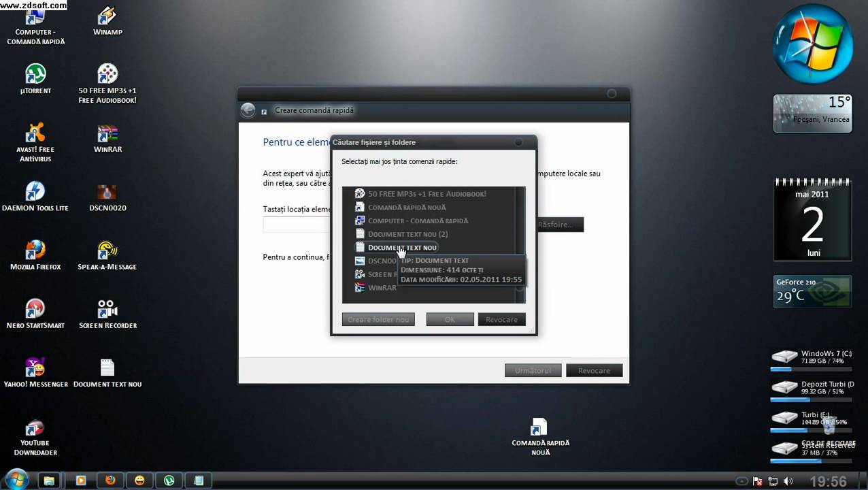This screenshot has height=490, width=868.
Task: Launch avast! Free Antivirus from the desktop
Action: [x=35, y=142]
